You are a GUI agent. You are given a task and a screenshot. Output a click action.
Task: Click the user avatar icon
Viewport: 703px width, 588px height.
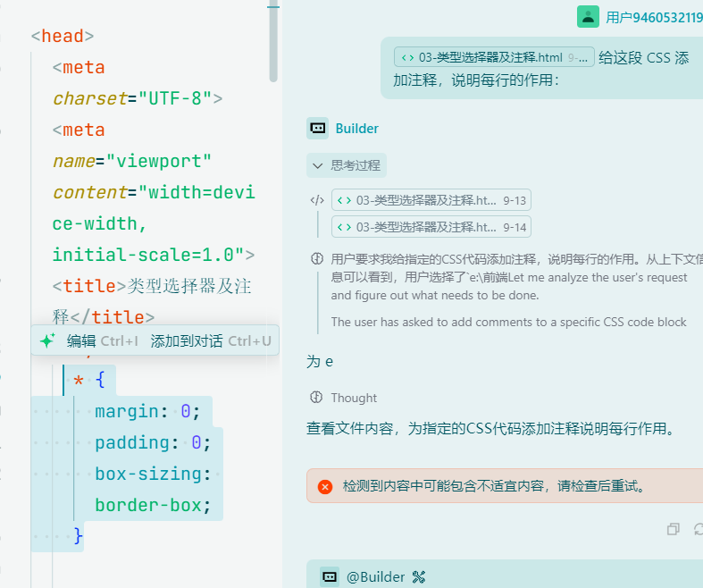click(588, 17)
